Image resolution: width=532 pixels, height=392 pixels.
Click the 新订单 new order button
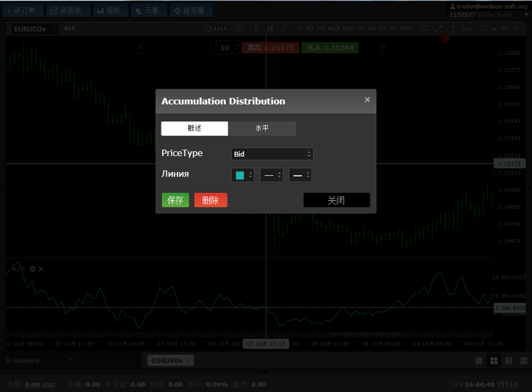click(x=23, y=10)
